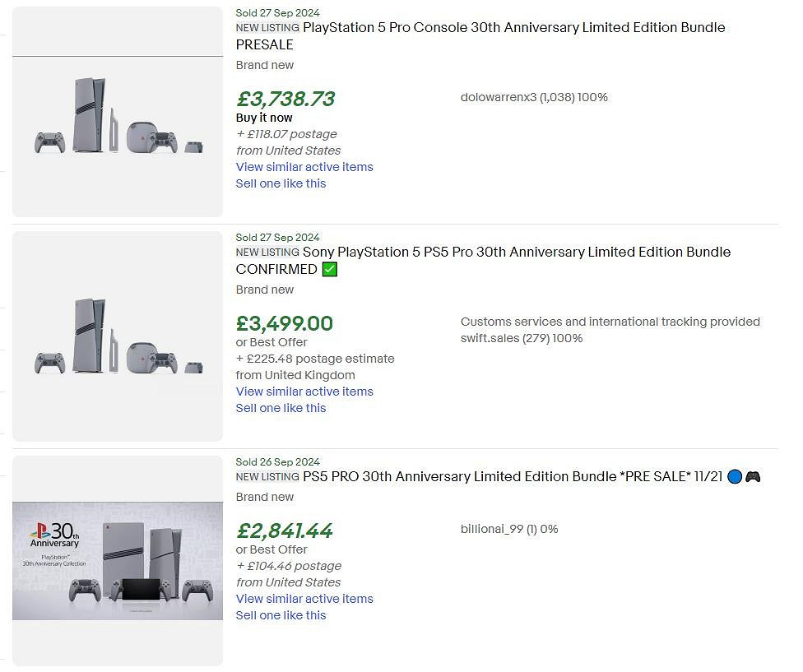View similar active items for £3,738.73 listing

[304, 167]
